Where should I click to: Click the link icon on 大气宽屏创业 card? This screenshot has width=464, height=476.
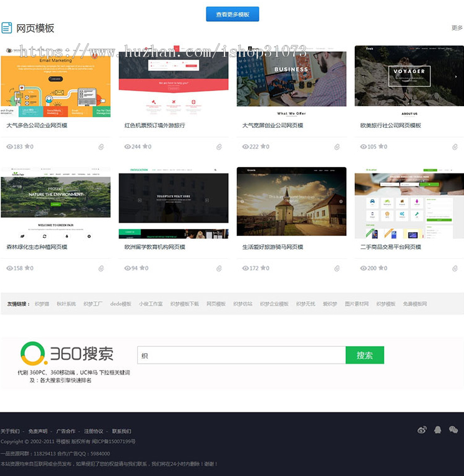tap(337, 147)
